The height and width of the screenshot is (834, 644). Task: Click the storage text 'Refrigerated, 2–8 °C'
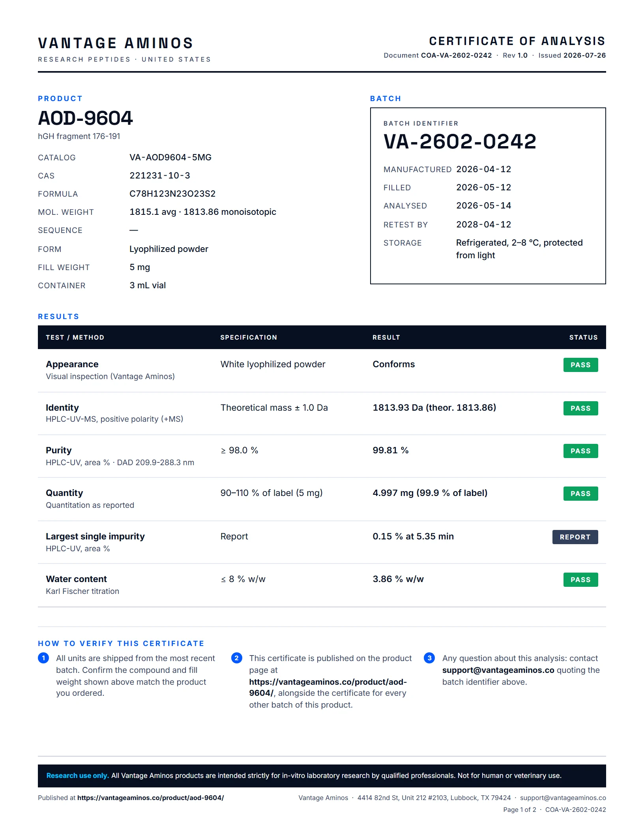[498, 242]
